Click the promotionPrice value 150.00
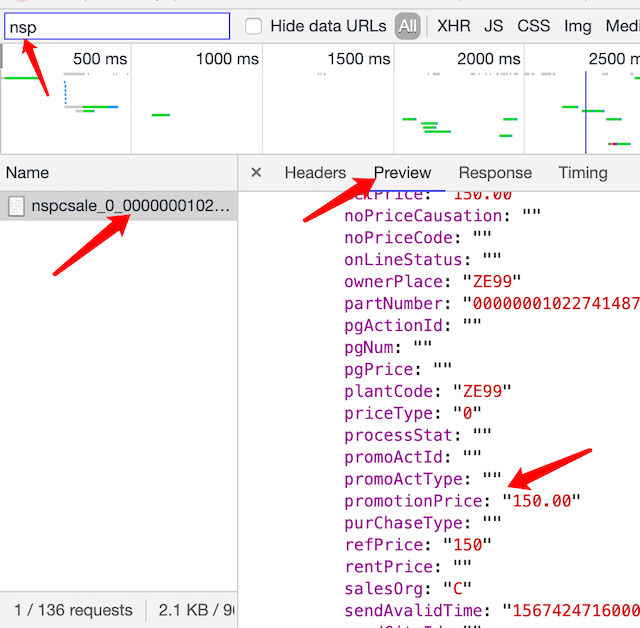Viewport: 640px width, 628px height. [x=541, y=501]
